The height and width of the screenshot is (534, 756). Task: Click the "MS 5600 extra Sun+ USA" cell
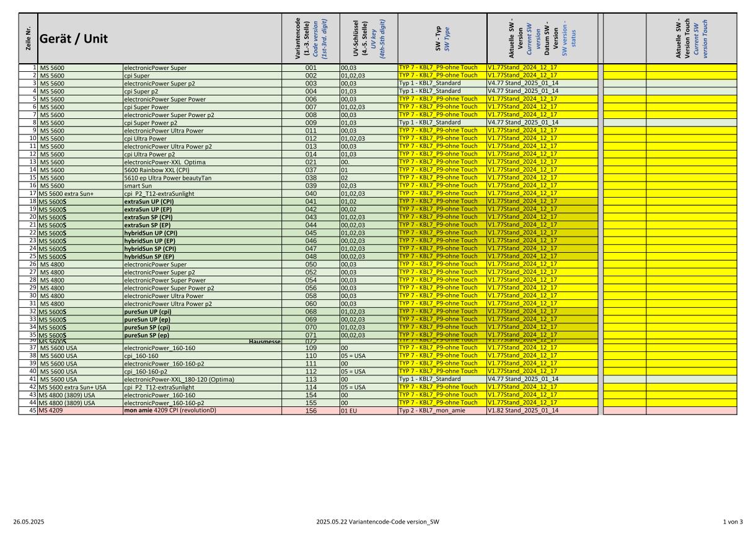pyautogui.click(x=80, y=387)
